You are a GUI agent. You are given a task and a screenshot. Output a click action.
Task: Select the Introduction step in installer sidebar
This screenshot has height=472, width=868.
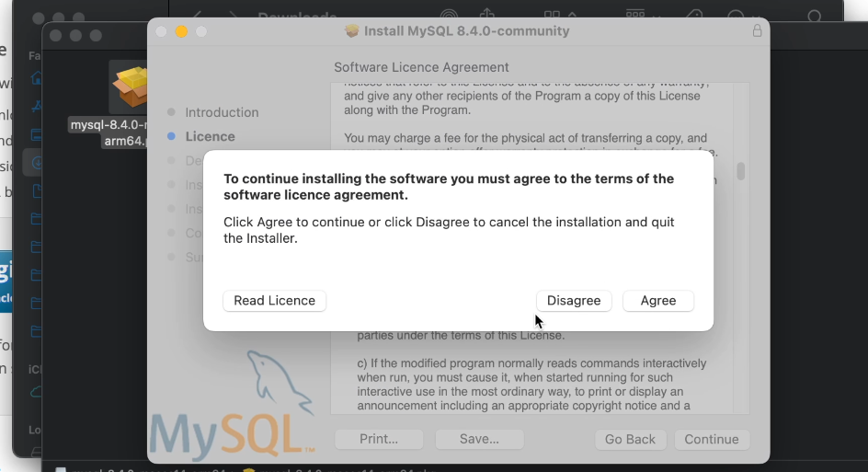222,112
